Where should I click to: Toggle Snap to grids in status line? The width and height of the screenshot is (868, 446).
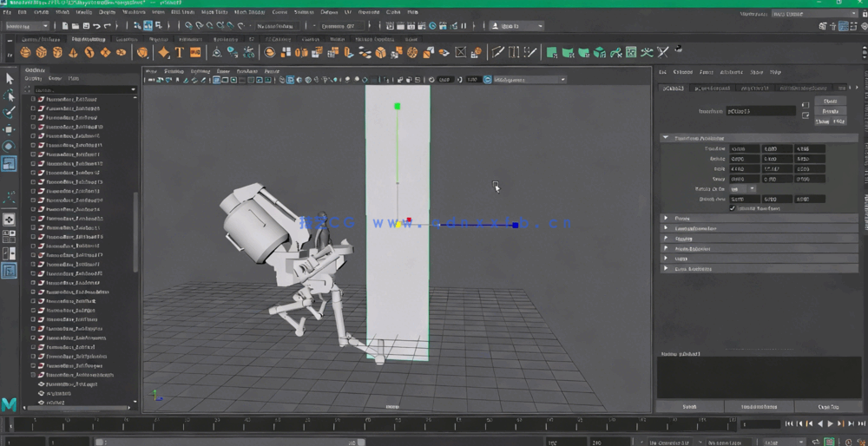tap(187, 26)
